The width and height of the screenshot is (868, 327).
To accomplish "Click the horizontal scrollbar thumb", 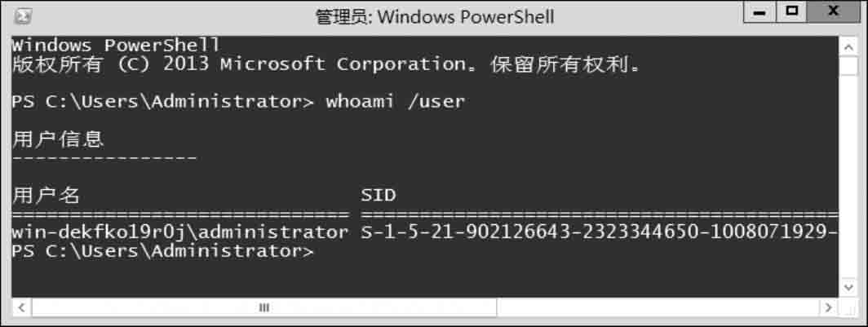I will coord(263,308).
